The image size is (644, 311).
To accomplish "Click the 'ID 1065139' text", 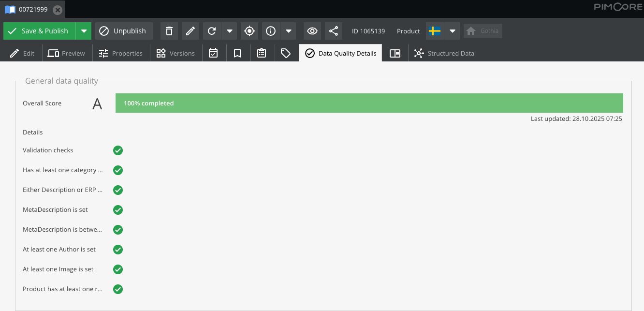I will pos(368,31).
